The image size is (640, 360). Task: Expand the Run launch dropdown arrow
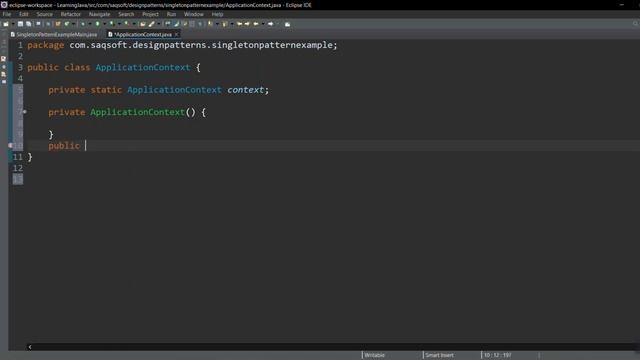click(104, 24)
